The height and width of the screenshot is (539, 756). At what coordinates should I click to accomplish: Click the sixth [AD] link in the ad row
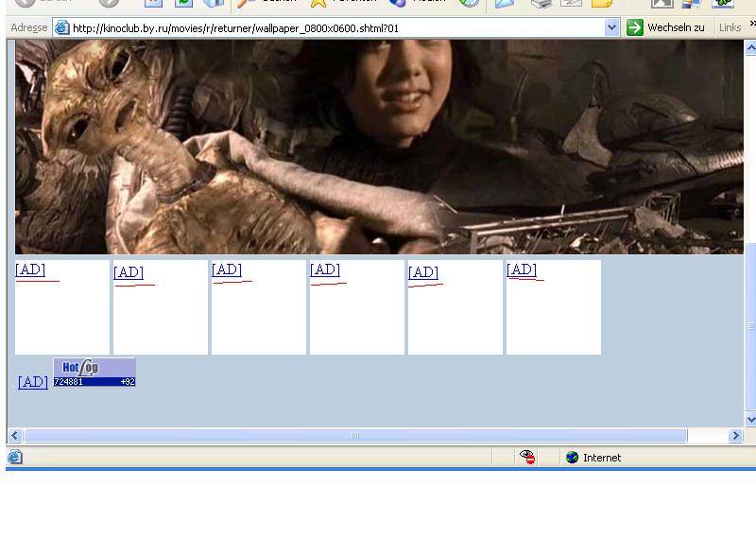tap(522, 269)
